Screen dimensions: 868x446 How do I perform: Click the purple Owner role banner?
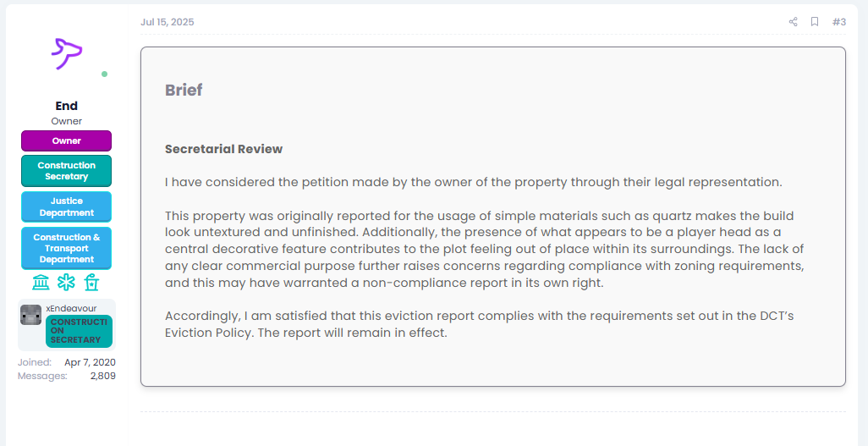[x=67, y=140]
